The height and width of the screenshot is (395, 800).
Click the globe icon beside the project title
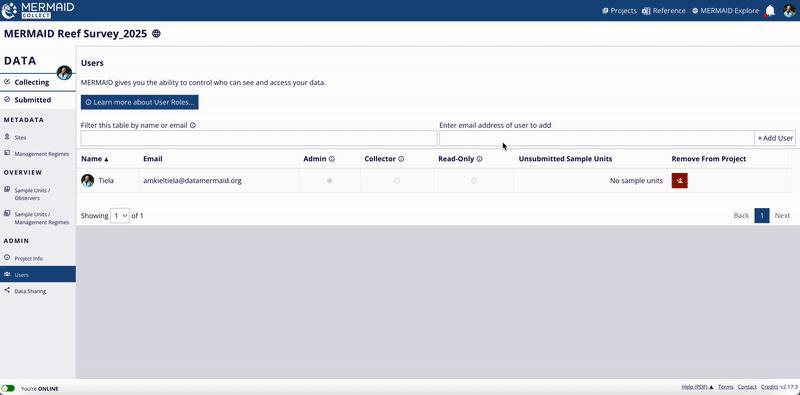157,34
